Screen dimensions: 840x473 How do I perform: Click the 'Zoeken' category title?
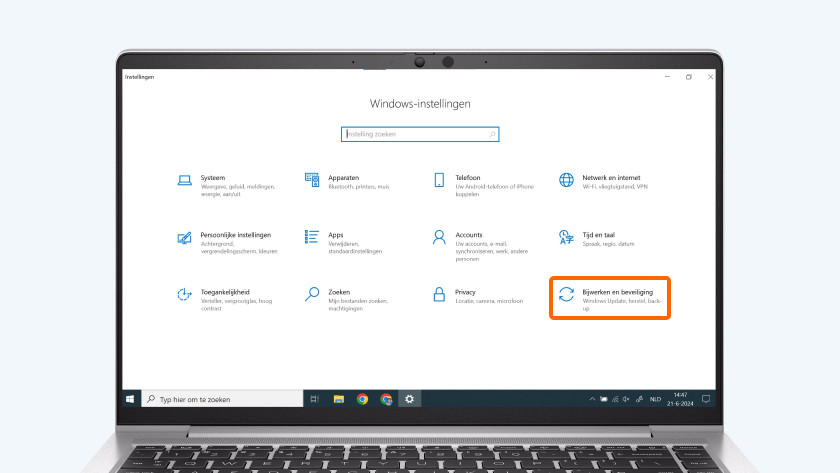coord(339,292)
